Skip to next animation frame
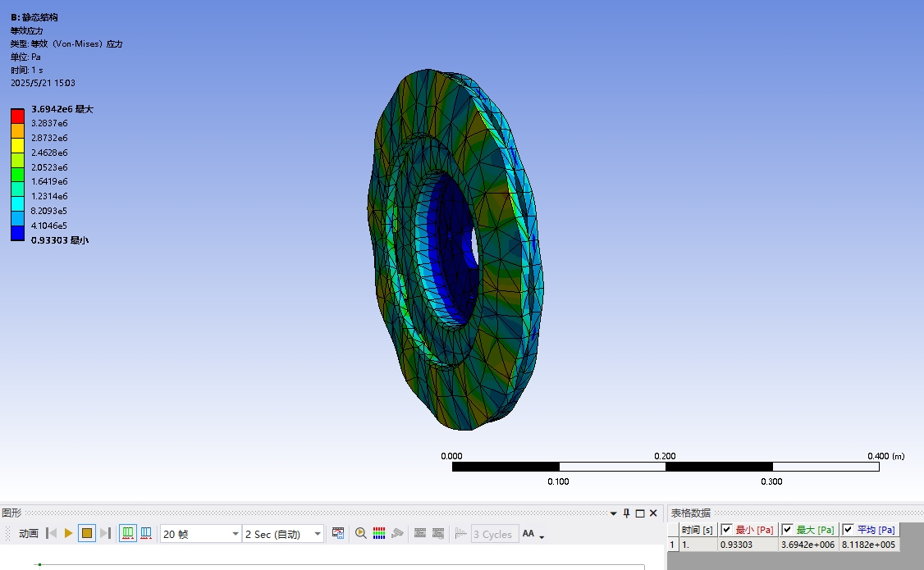This screenshot has height=570, width=924. click(105, 533)
